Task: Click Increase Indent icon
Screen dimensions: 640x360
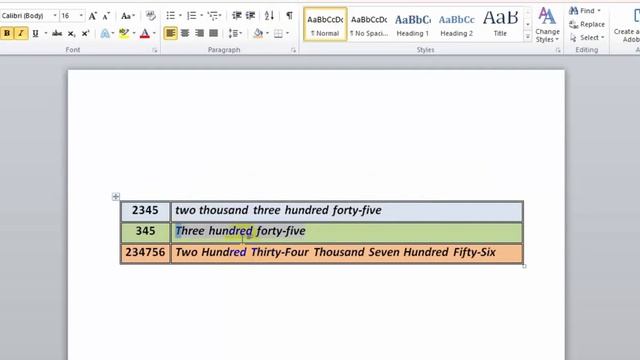Action: coord(250,16)
